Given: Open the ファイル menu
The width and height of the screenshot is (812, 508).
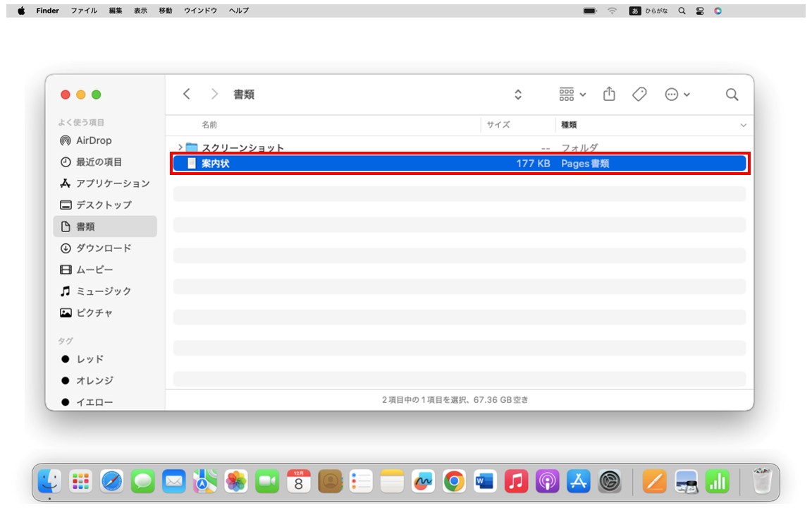Looking at the screenshot, I should [x=84, y=11].
